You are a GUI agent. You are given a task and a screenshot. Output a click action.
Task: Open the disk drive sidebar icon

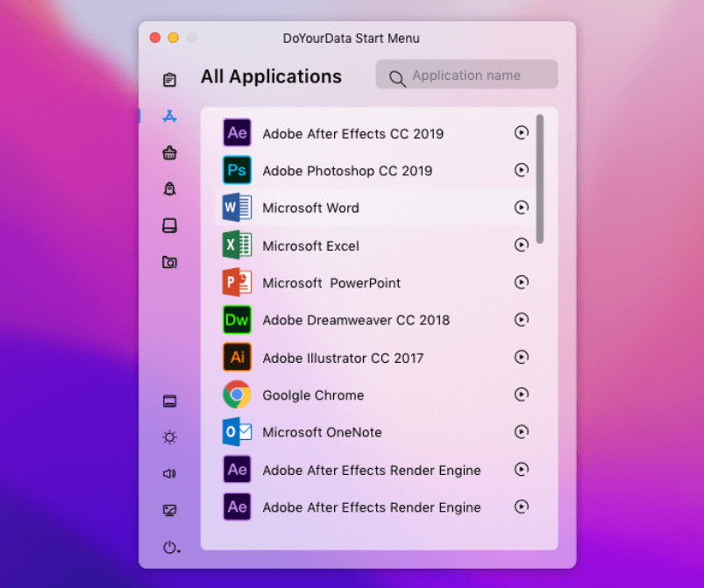click(x=169, y=225)
